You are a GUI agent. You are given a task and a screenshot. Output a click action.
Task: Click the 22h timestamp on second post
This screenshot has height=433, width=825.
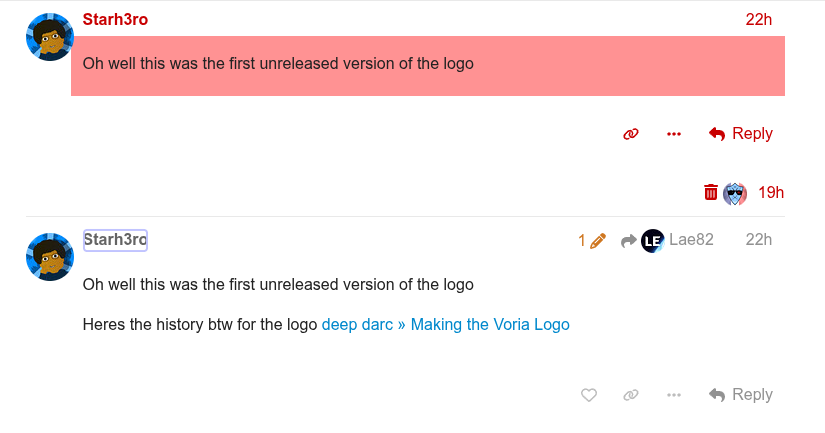tap(759, 240)
